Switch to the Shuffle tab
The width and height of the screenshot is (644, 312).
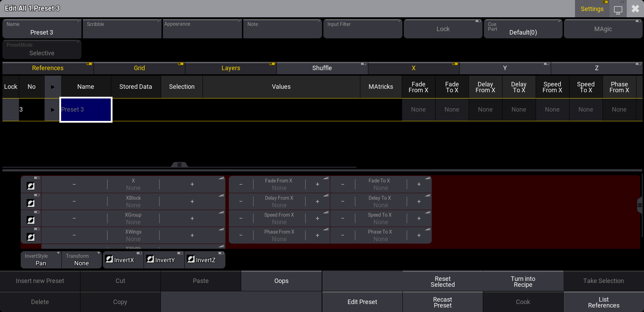pyautogui.click(x=322, y=68)
